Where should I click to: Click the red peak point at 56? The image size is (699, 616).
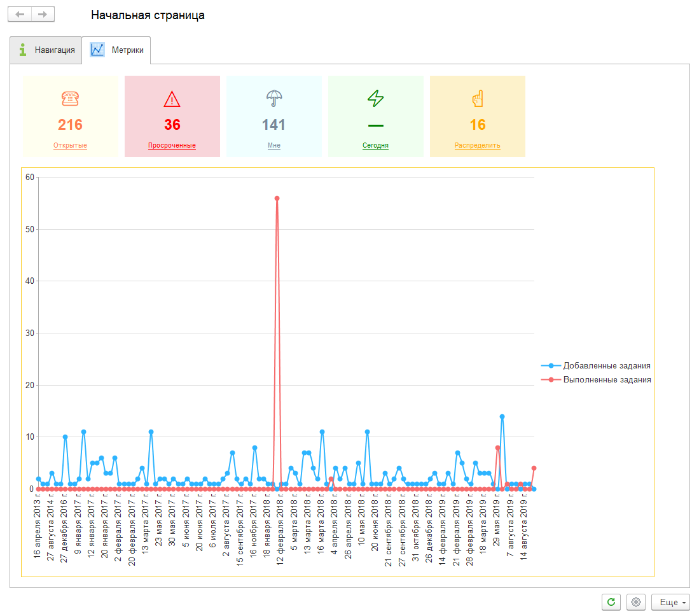click(x=277, y=199)
